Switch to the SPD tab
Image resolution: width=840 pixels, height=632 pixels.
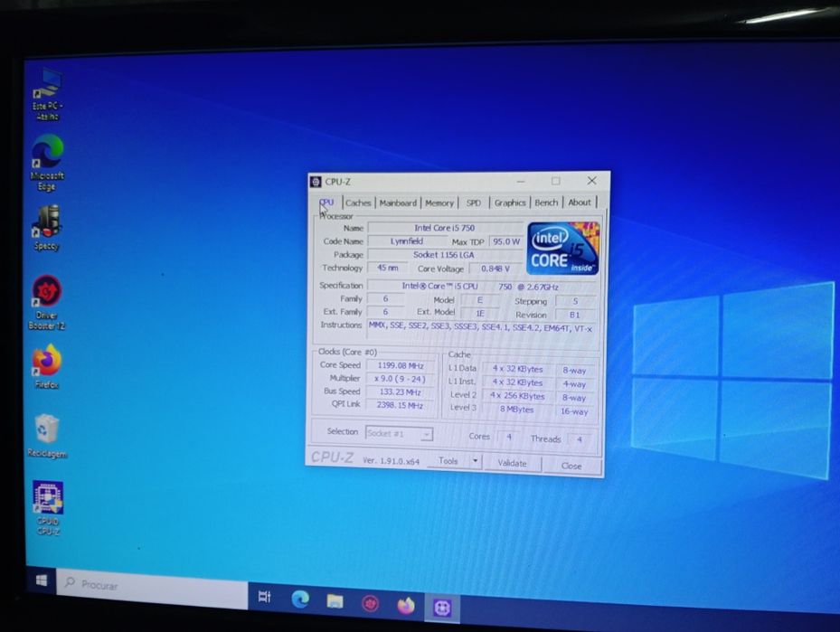click(x=474, y=203)
